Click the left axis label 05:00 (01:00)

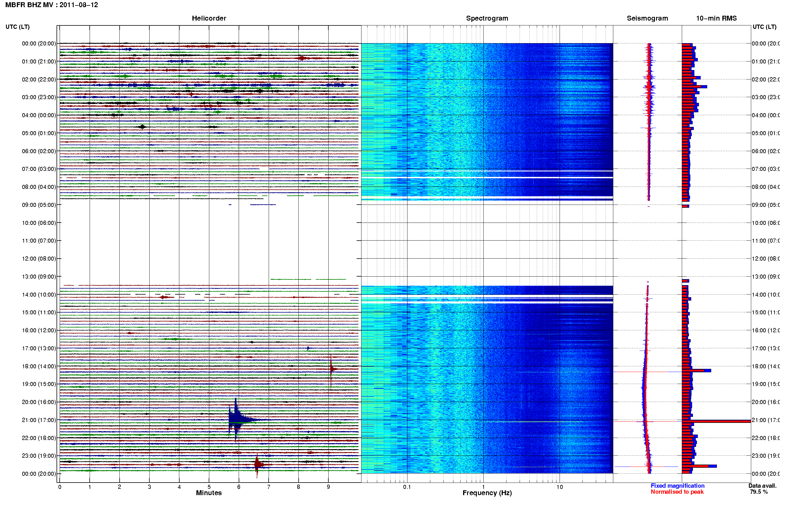39,133
